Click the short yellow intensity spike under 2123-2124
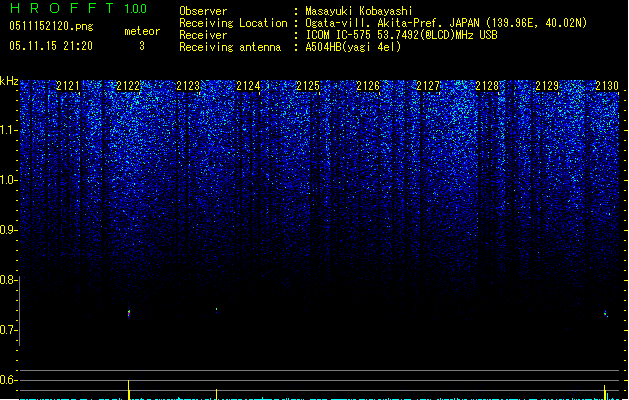This screenshot has height=400, width=629. tap(217, 394)
